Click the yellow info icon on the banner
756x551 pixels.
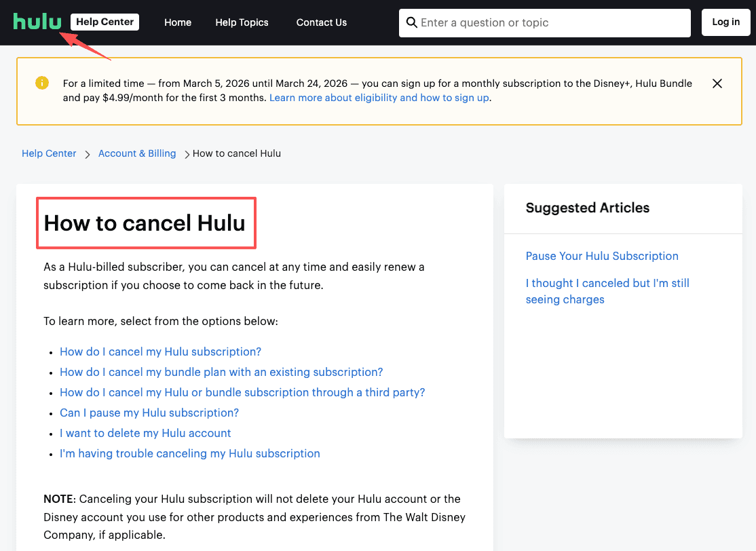tap(41, 83)
